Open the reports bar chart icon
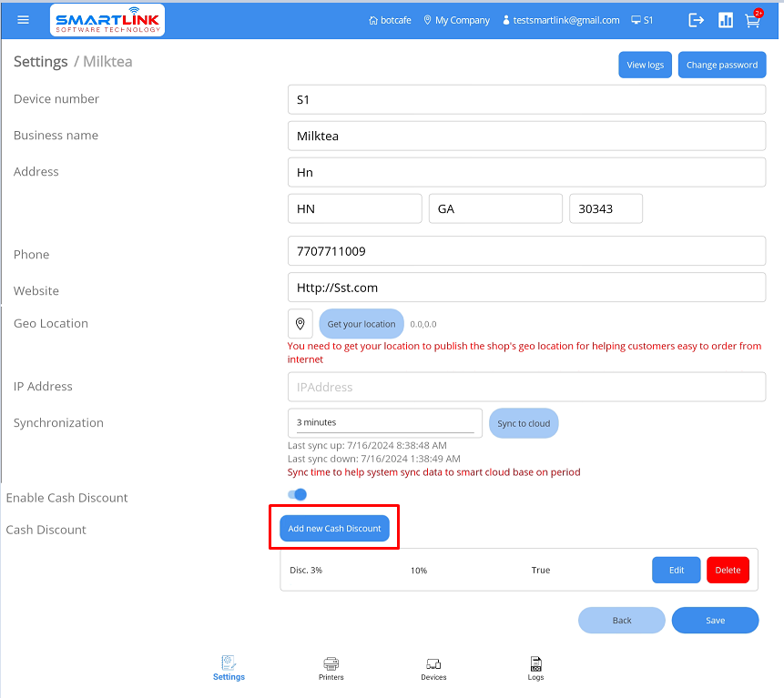Viewport: 784px width, 698px height. point(726,20)
